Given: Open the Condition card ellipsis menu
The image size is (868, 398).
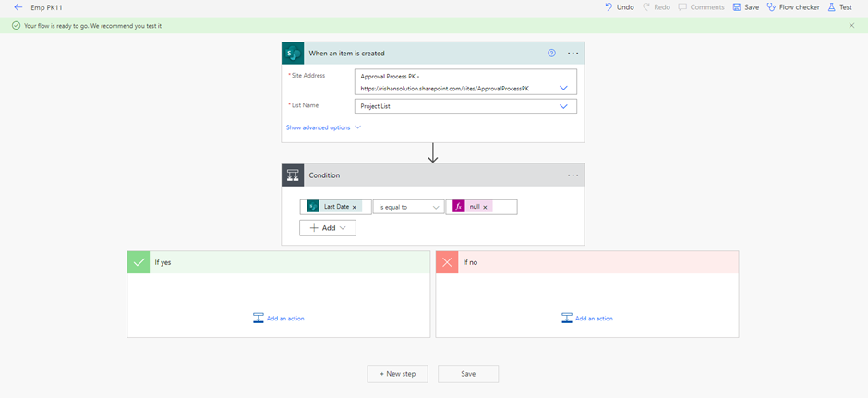Looking at the screenshot, I should click(x=573, y=175).
